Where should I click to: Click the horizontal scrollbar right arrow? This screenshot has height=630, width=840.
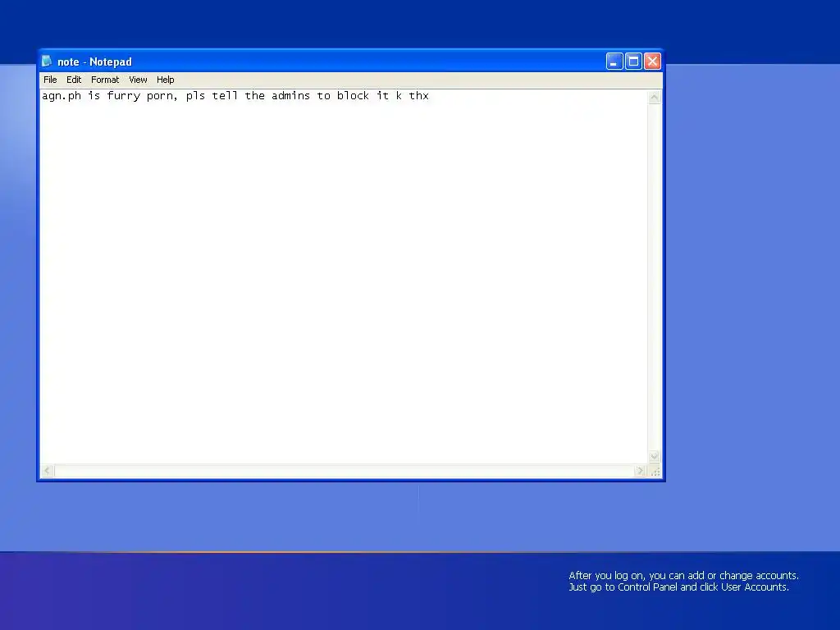[x=640, y=471]
